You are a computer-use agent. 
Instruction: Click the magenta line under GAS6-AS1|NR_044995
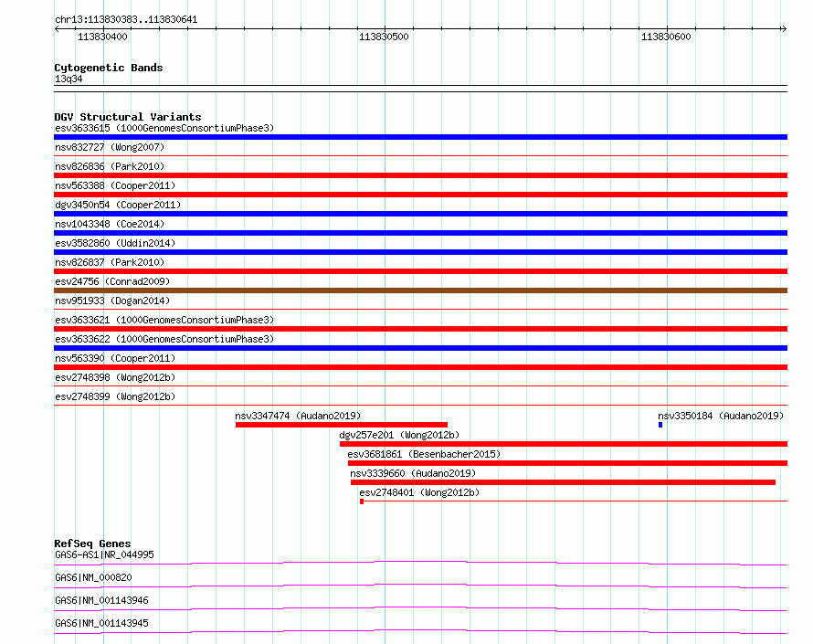click(420, 563)
